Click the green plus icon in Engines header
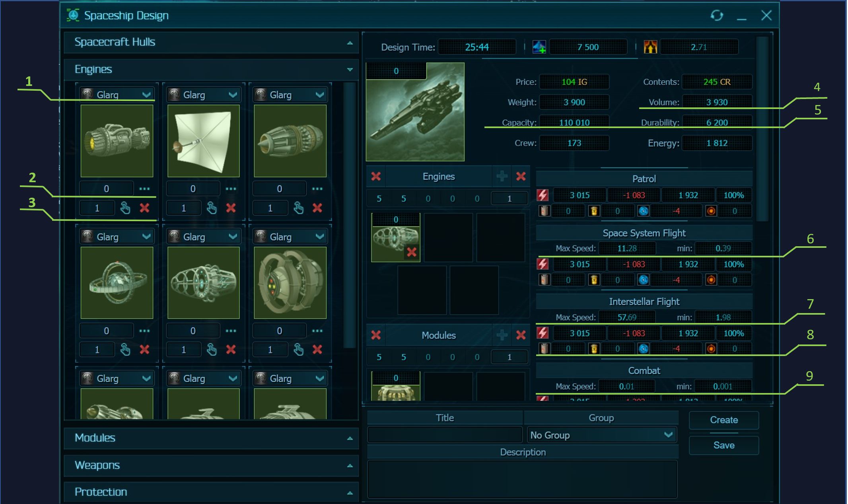This screenshot has width=848, height=504. pos(502,176)
